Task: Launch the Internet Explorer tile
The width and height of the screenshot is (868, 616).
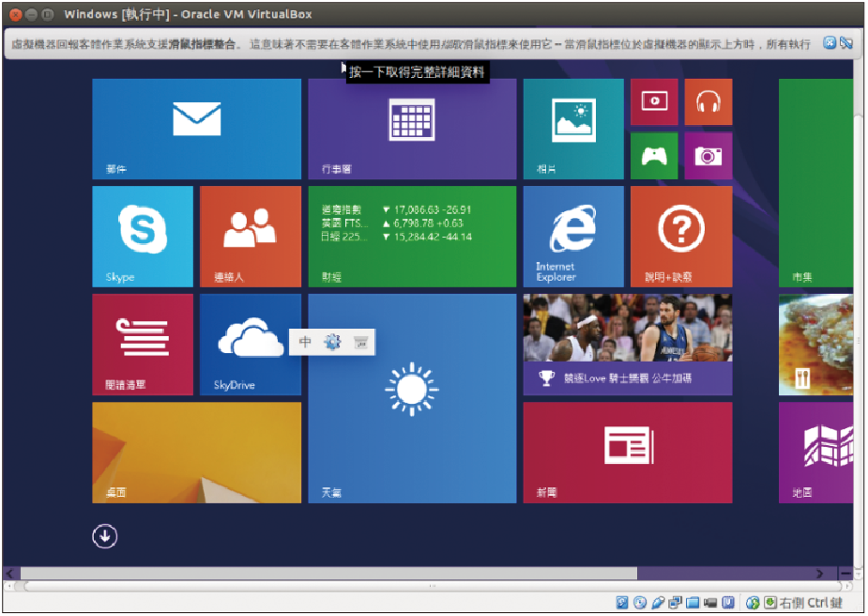Action: click(573, 237)
